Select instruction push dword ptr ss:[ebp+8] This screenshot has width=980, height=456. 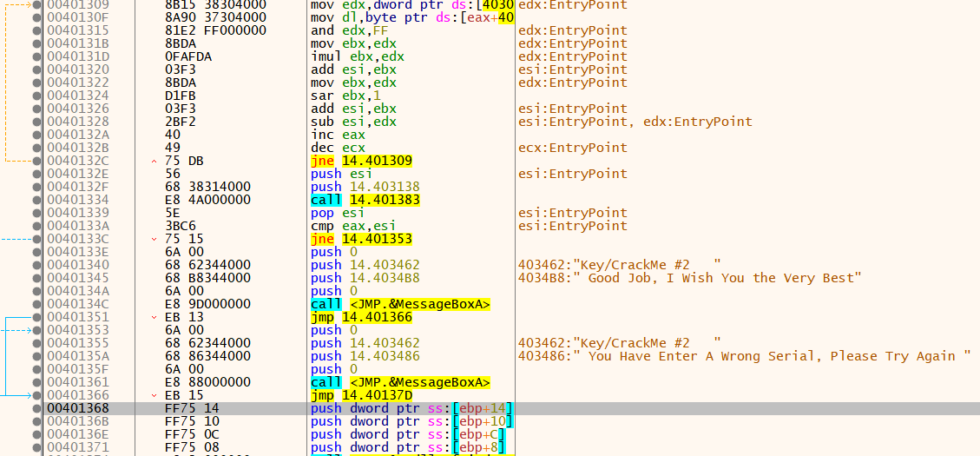(408, 447)
